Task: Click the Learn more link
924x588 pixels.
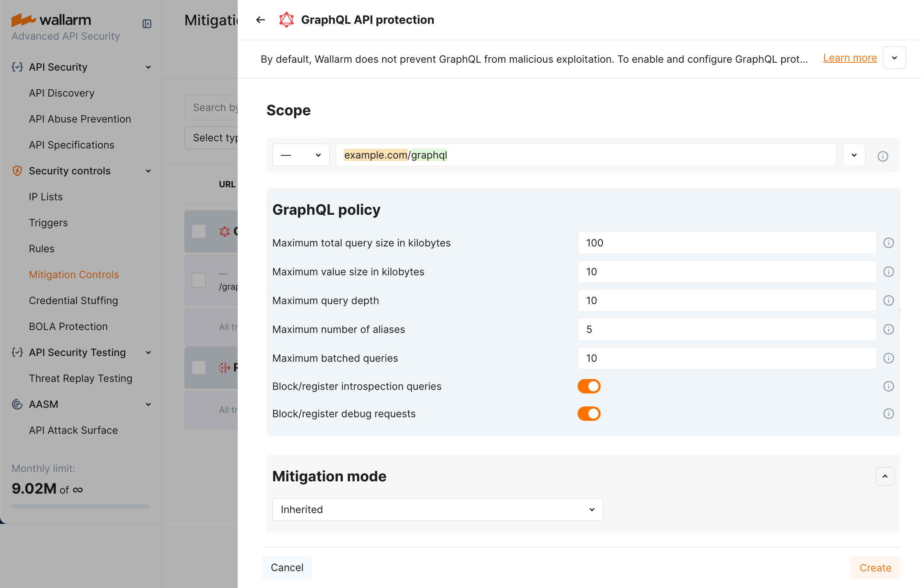Action: pos(849,58)
